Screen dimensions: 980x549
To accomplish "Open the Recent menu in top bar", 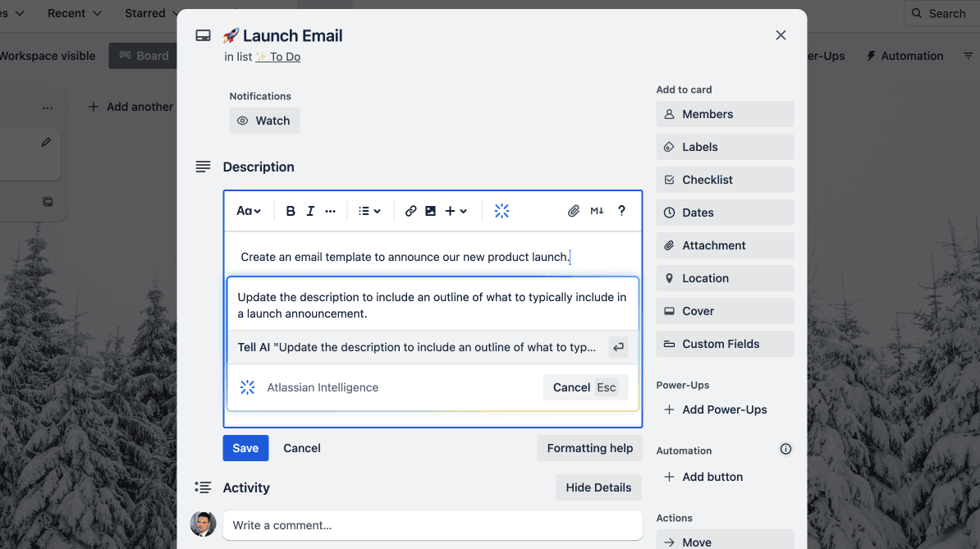I will [75, 13].
